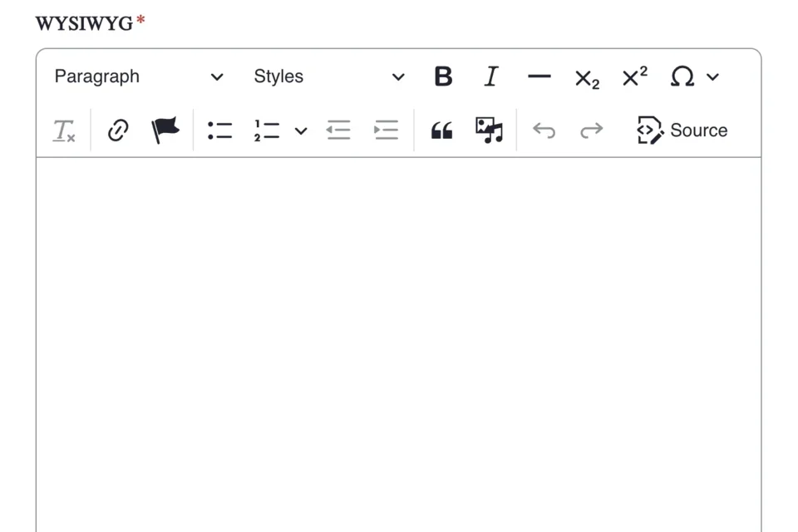Image resolution: width=798 pixels, height=532 pixels.
Task: Remove text formatting
Action: click(64, 131)
